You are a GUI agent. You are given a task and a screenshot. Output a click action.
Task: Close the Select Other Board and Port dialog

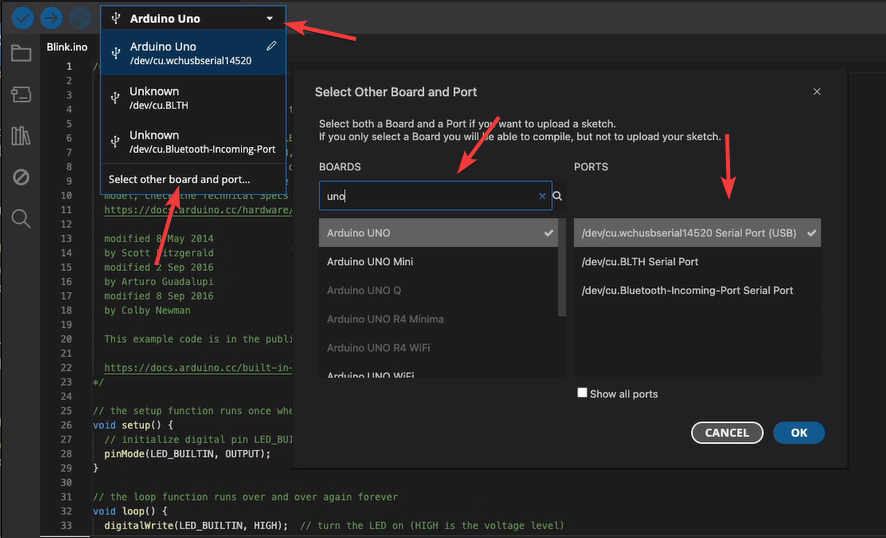tap(816, 92)
